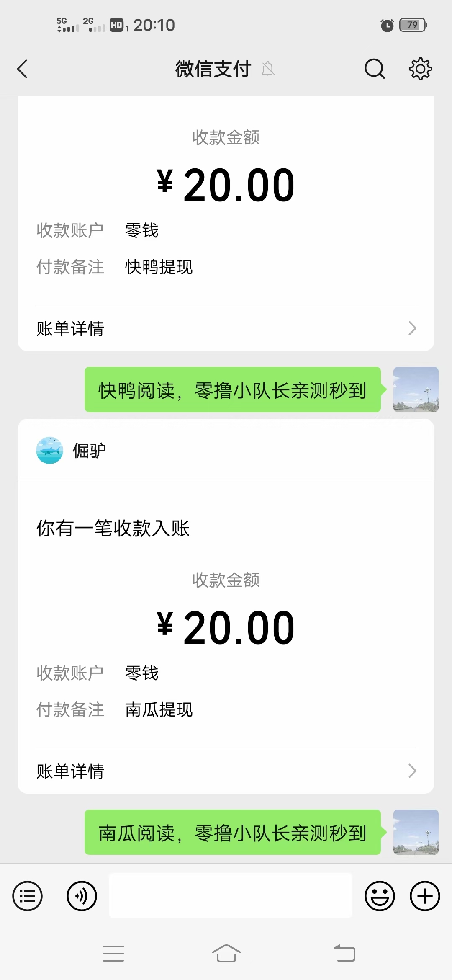Tap the muted bell icon by title
This screenshot has height=980, width=452.
268,69
